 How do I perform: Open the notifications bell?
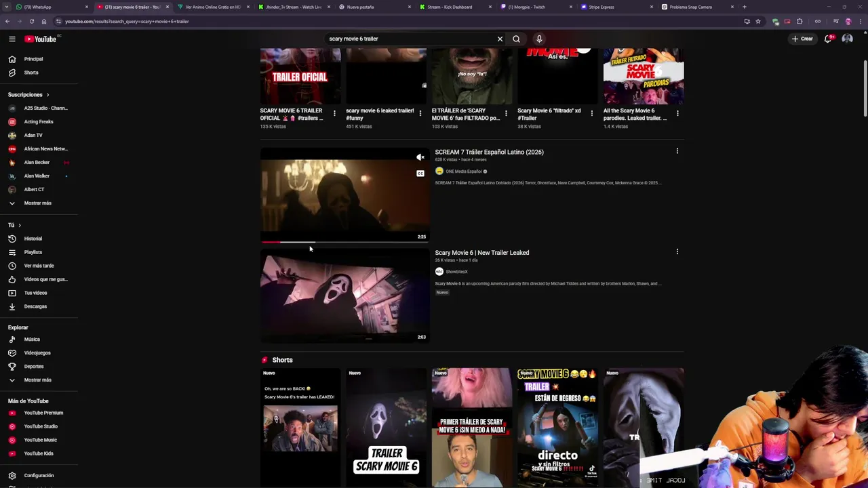[828, 39]
